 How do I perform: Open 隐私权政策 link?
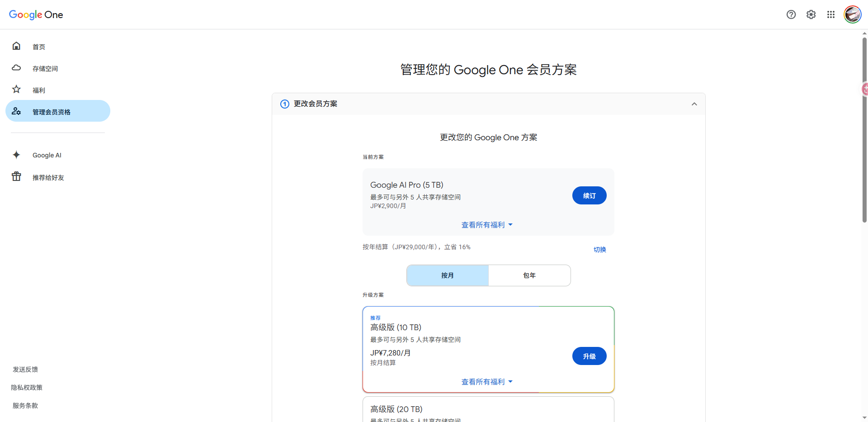click(x=27, y=388)
